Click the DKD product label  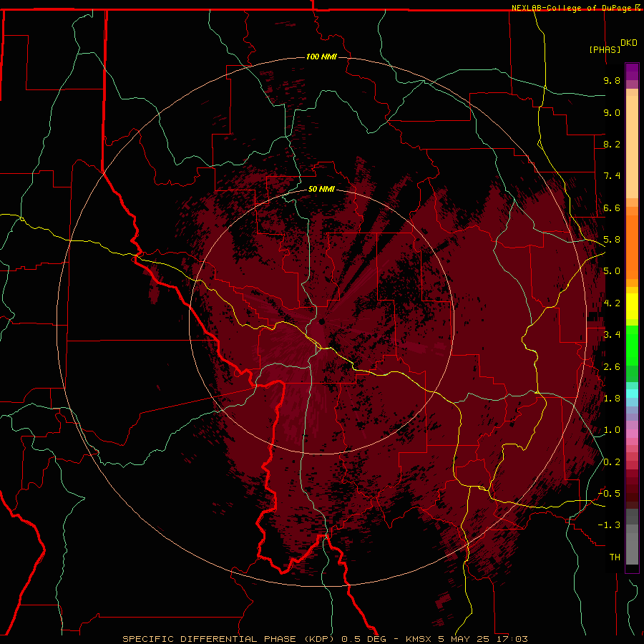click(629, 43)
